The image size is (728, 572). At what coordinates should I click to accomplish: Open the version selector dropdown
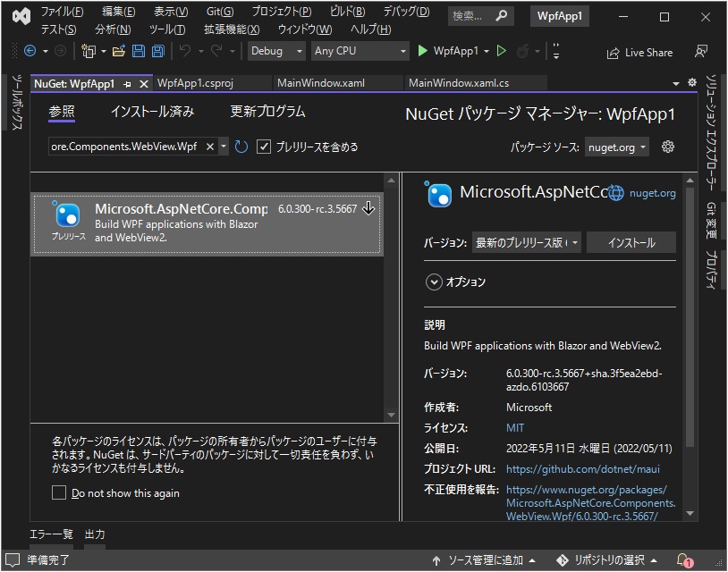pos(526,242)
